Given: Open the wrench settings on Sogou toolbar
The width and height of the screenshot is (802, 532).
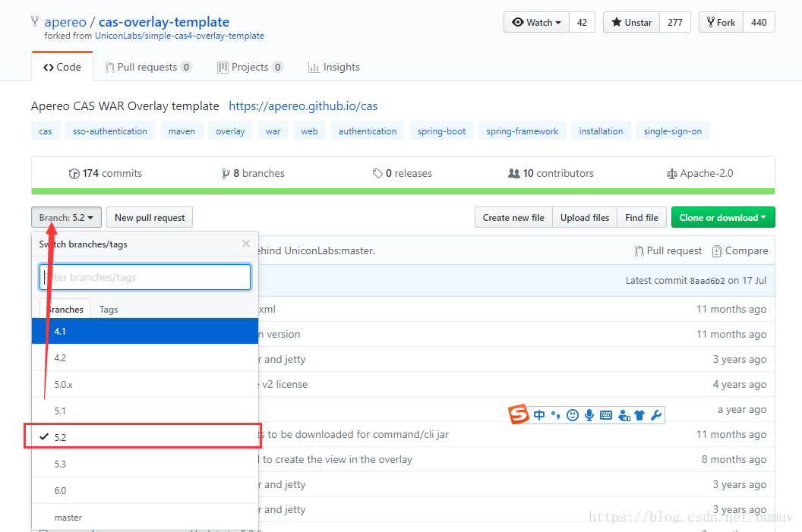Looking at the screenshot, I should coord(656,415).
